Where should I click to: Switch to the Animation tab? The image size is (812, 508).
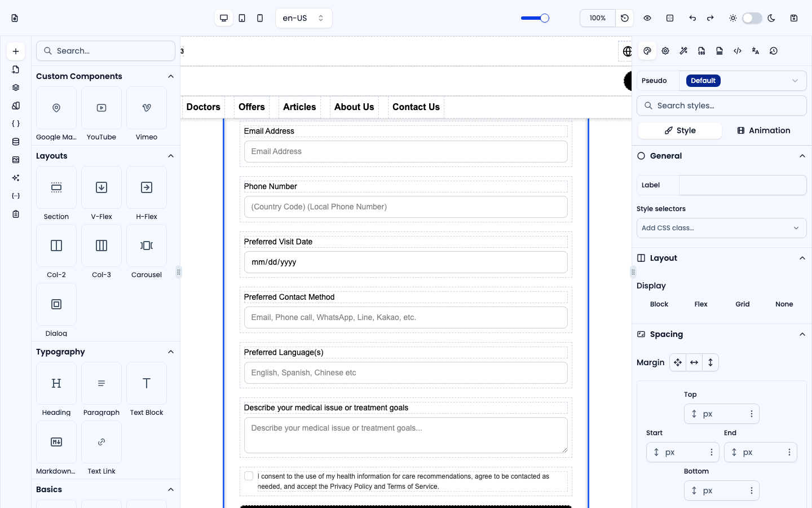764,130
